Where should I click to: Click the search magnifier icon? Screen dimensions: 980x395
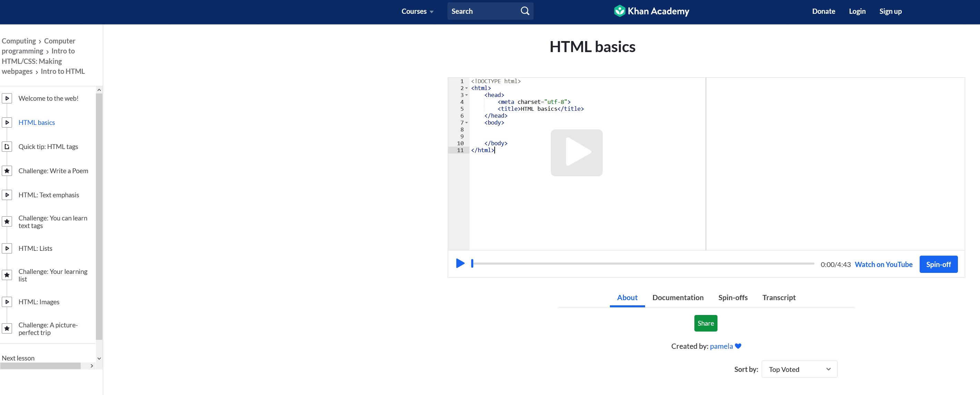[525, 11]
